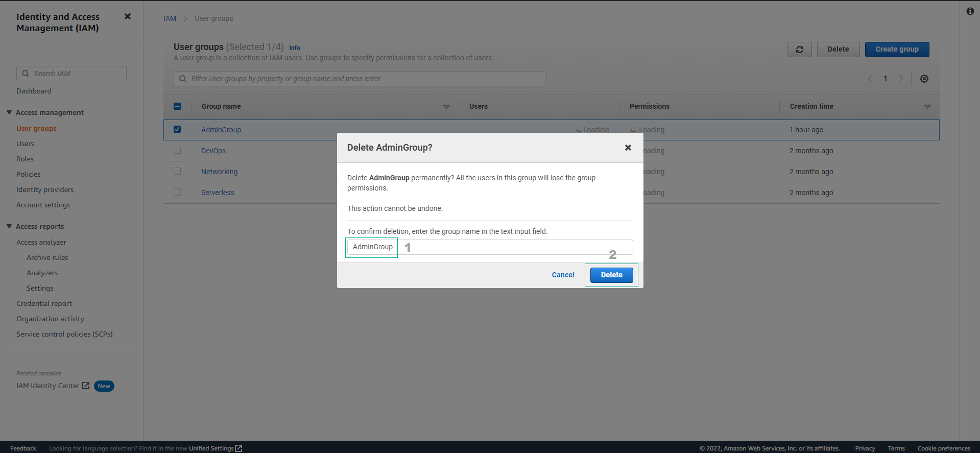The height and width of the screenshot is (453, 980).
Task: Open Account settings in sidebar
Action: (x=43, y=205)
